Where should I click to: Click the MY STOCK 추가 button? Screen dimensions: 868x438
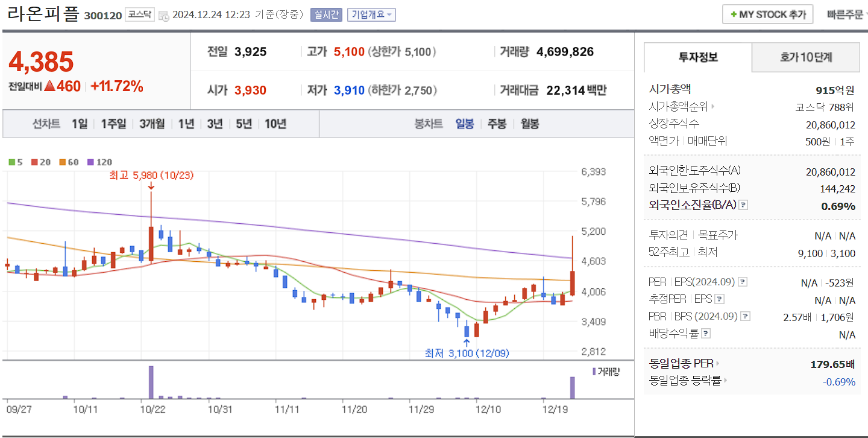[x=767, y=14]
